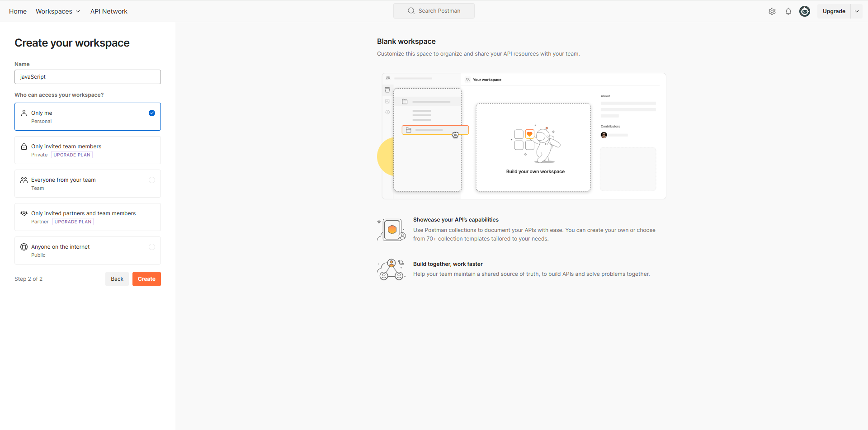
Task: Open the user avatar menu
Action: [x=805, y=11]
